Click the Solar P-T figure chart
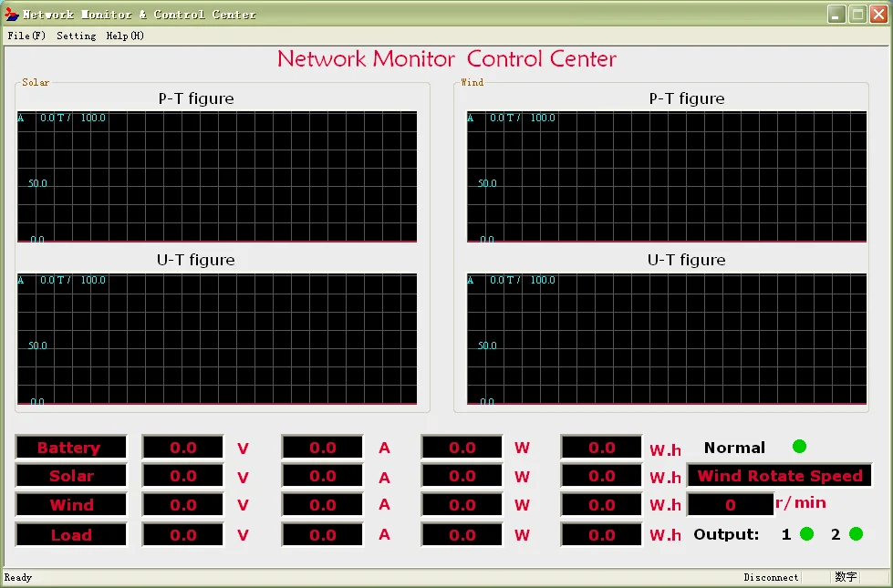Image resolution: width=893 pixels, height=588 pixels. coord(217,177)
